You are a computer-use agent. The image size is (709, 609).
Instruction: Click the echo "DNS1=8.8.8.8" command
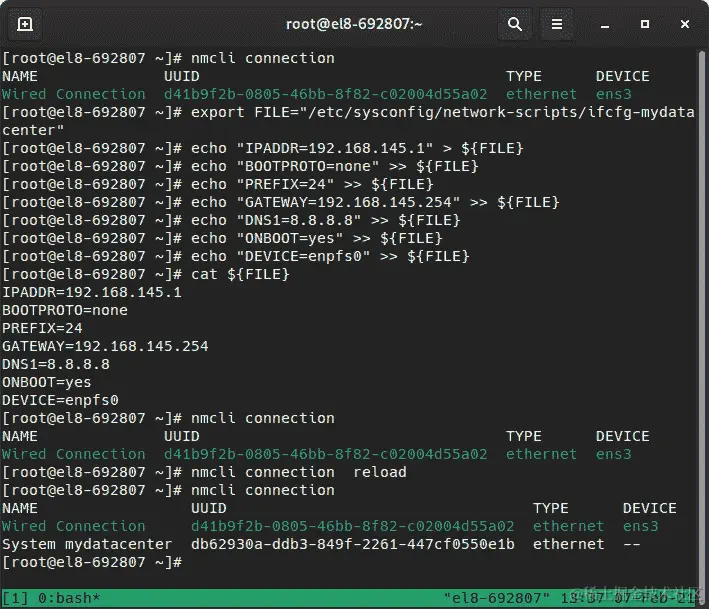326,220
